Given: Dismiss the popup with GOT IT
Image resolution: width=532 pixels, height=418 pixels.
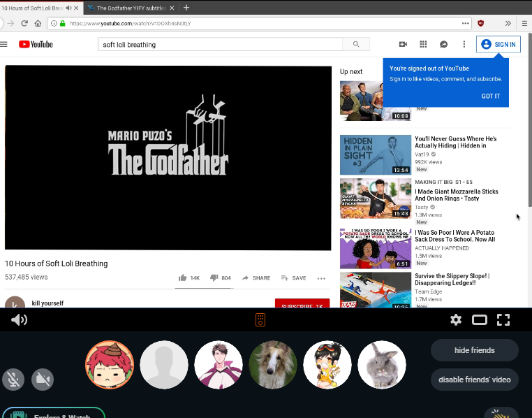Looking at the screenshot, I should pyautogui.click(x=491, y=96).
